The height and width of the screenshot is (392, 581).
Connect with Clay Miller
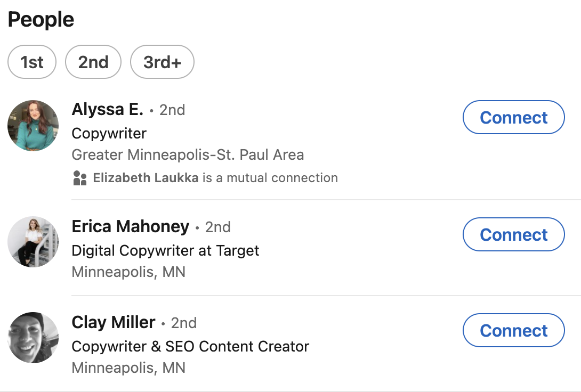tap(513, 330)
